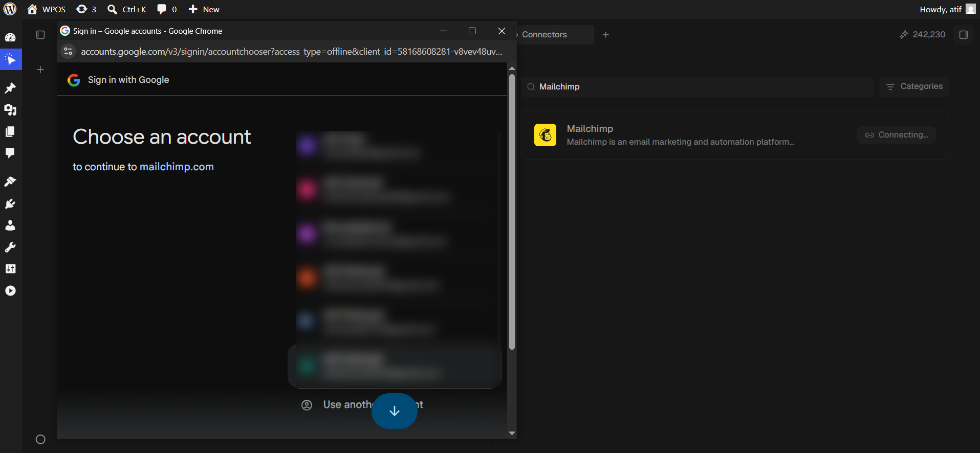Image resolution: width=980 pixels, height=453 pixels.
Task: Toggle the left panel layout icon
Action: point(40,35)
